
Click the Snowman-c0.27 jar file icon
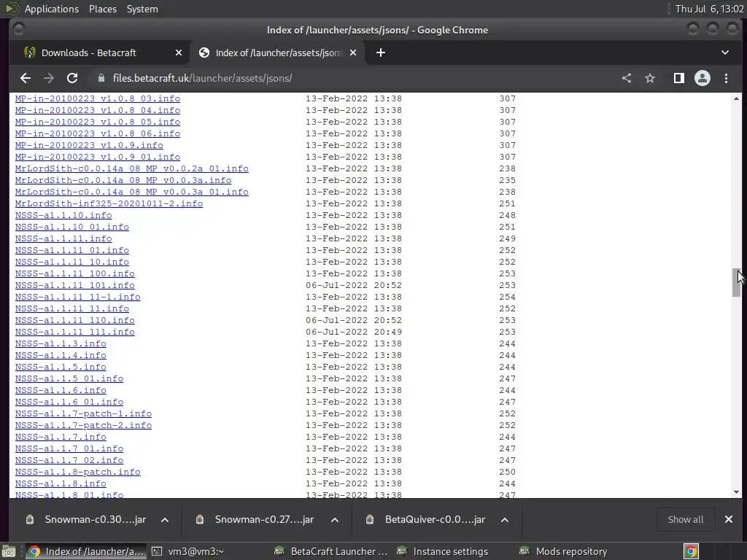pyautogui.click(x=200, y=519)
